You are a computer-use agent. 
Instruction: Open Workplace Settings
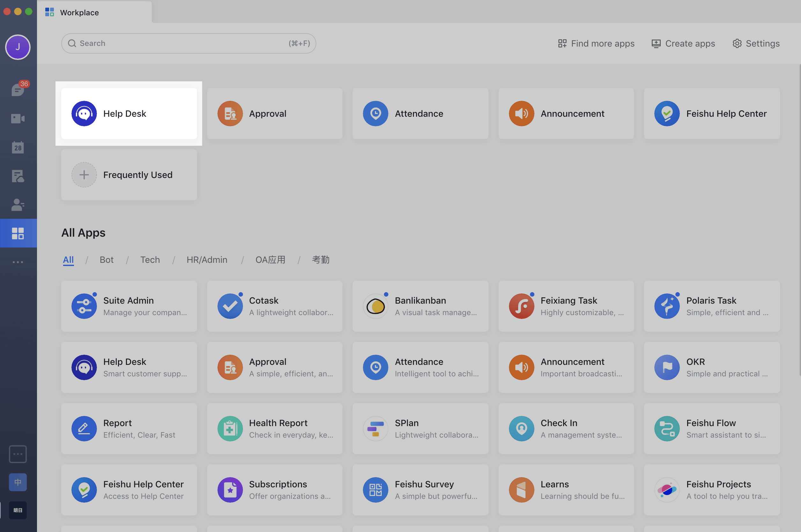click(756, 43)
